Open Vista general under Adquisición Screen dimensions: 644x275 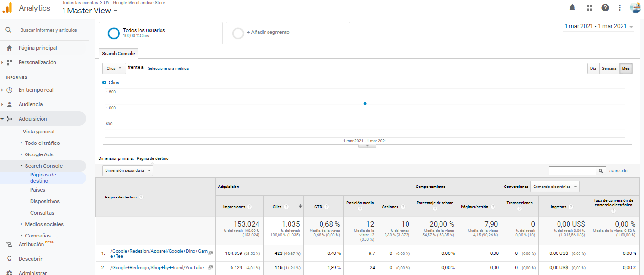[39, 132]
